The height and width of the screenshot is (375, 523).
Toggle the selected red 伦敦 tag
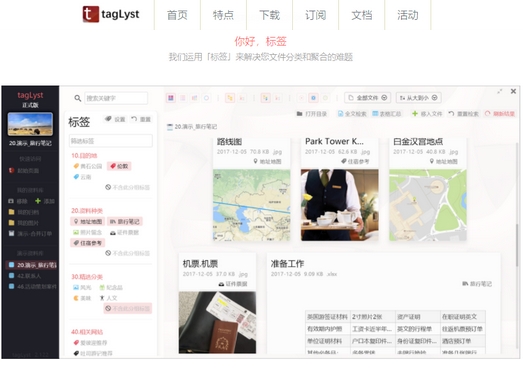click(119, 166)
